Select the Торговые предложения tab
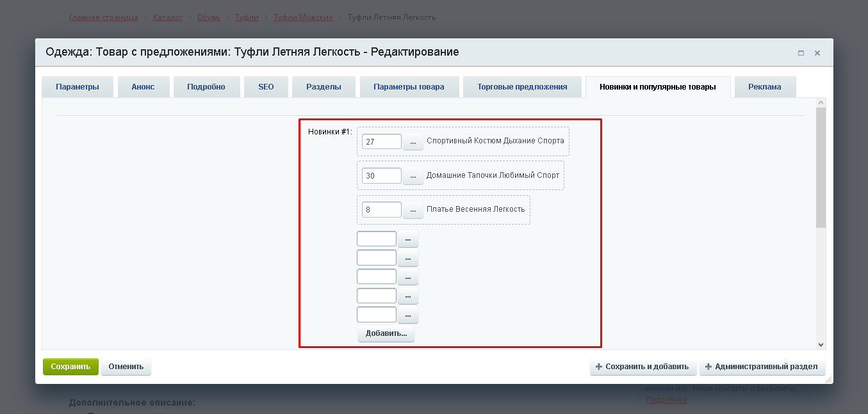The width and height of the screenshot is (868, 414). pos(522,87)
